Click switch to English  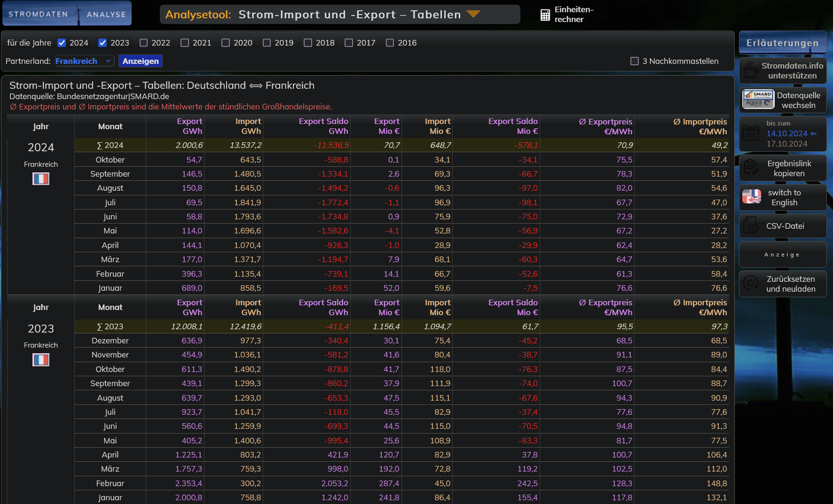[783, 197]
